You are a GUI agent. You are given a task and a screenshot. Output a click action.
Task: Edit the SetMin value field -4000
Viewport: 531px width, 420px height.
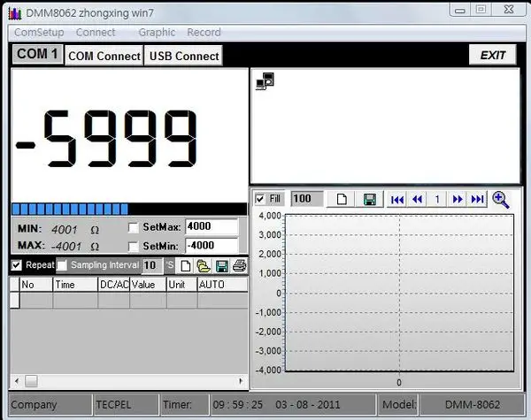click(212, 245)
